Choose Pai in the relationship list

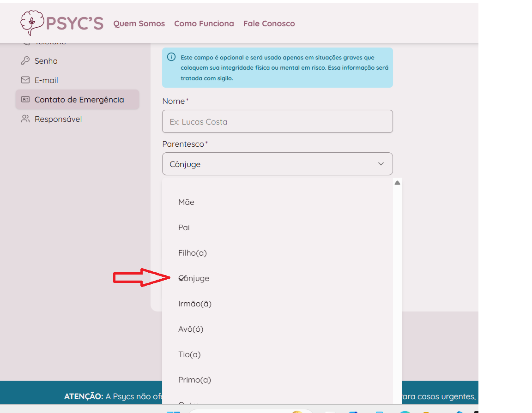184,227
